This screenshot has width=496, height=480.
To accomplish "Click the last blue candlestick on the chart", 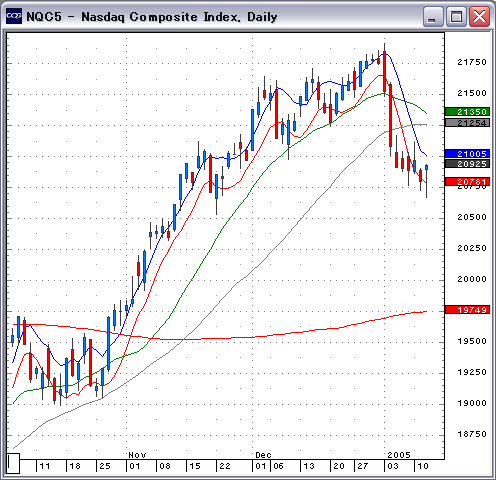I will click(x=427, y=167).
